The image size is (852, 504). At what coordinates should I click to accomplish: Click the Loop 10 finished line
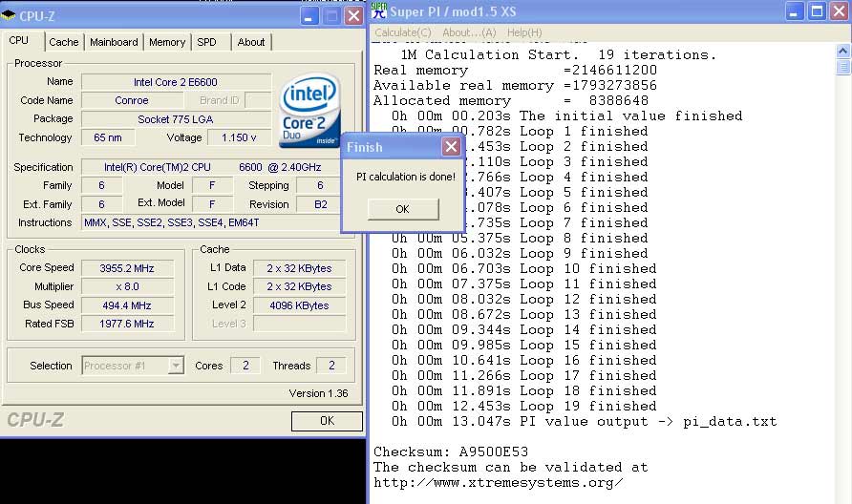click(523, 269)
